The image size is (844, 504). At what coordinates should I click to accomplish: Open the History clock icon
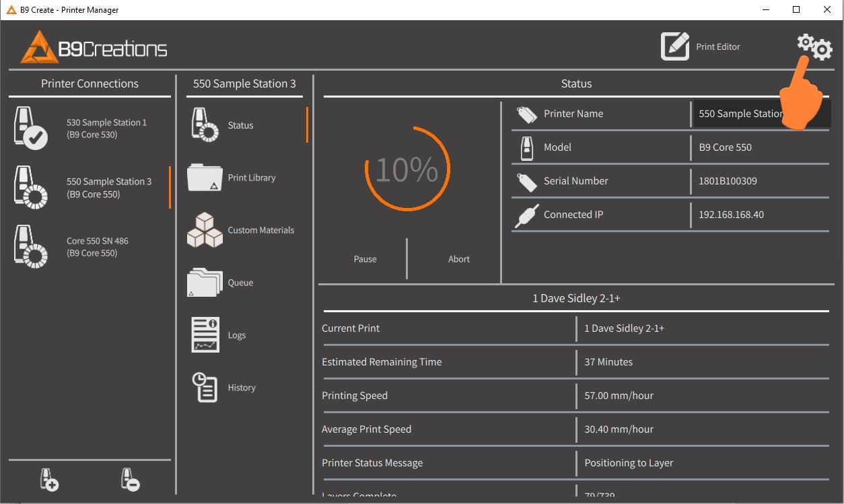[205, 388]
